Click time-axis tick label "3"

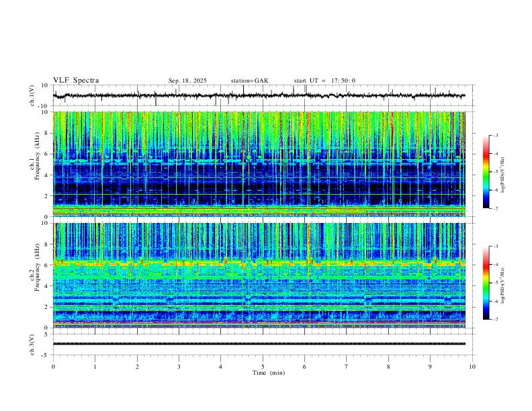point(179,367)
